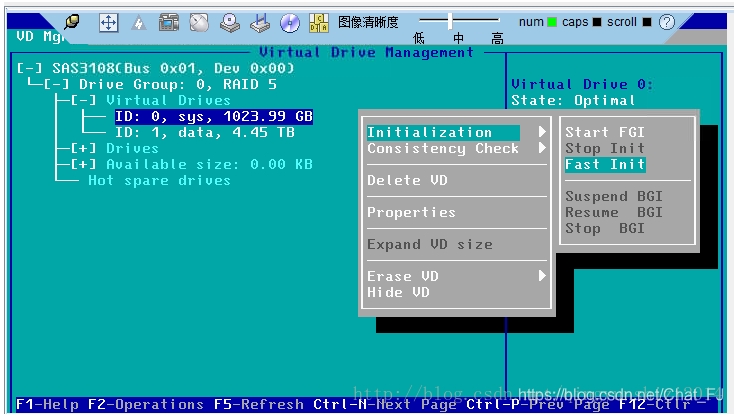This screenshot has height=414, width=734.
Task: Click F1-Help in the bottom bar
Action: tap(47, 404)
